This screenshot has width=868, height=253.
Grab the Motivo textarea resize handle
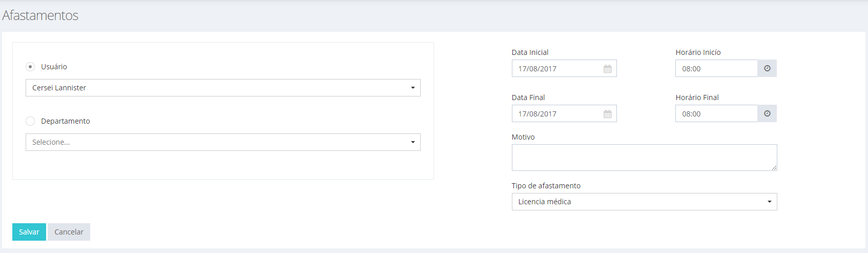click(x=774, y=168)
